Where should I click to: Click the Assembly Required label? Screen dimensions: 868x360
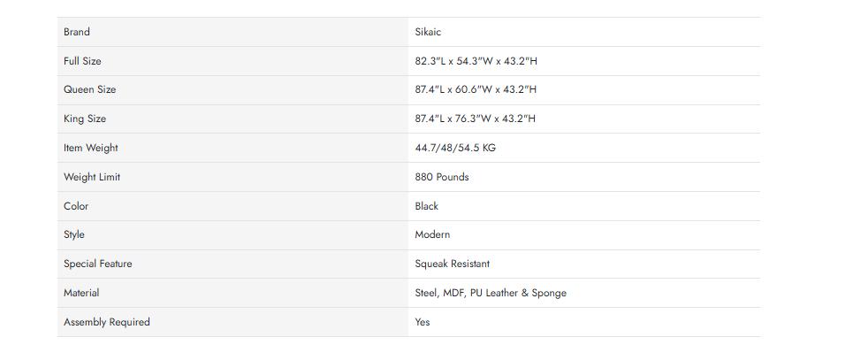tap(107, 322)
